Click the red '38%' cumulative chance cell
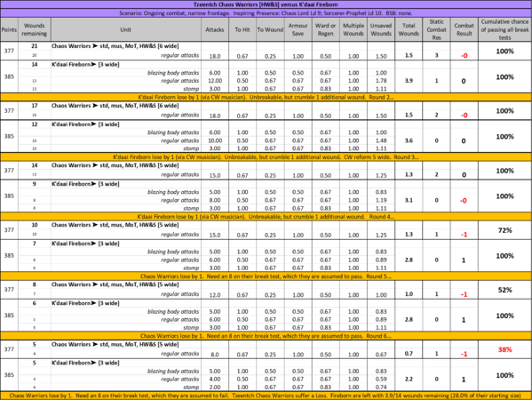The image size is (532, 400). (x=504, y=349)
